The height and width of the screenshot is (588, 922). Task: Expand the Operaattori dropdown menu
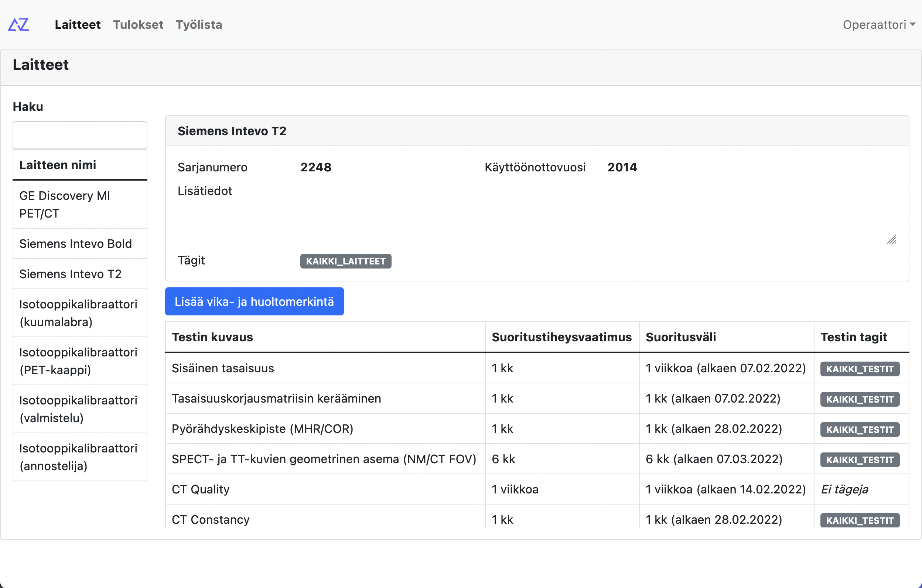878,24
